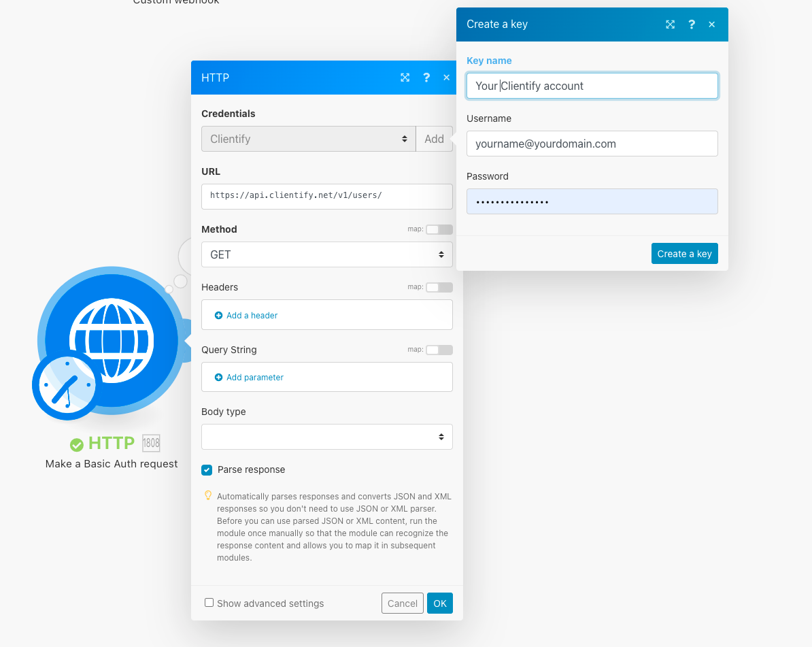The width and height of the screenshot is (812, 647).
Task: Click the 1808 module number badge
Action: [x=151, y=443]
